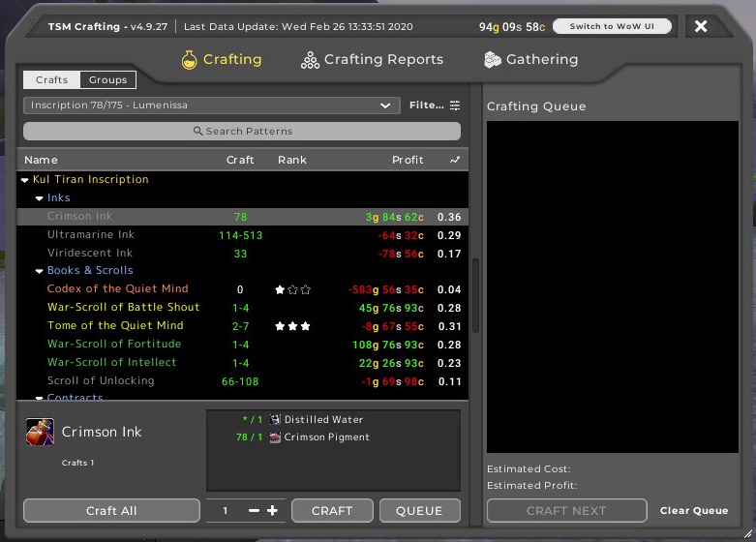Click the three-star rank for Tome of the Quiet Mind
The height and width of the screenshot is (542, 756).
tap(292, 326)
